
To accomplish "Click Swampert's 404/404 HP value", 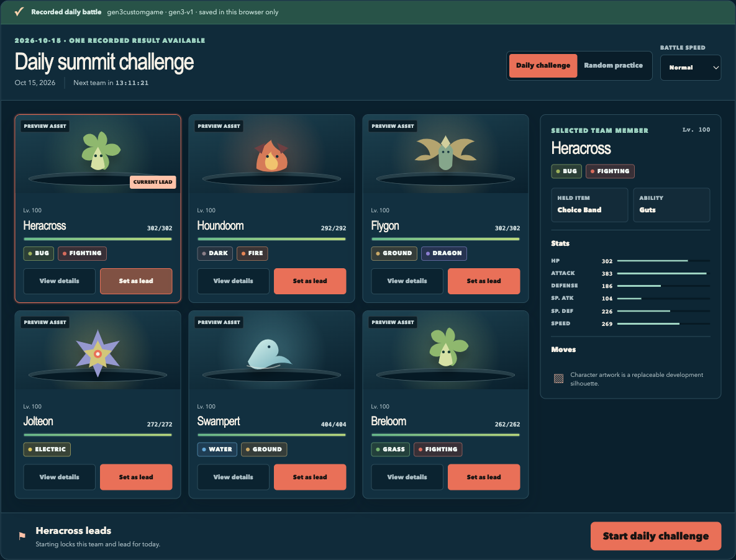I will [334, 425].
